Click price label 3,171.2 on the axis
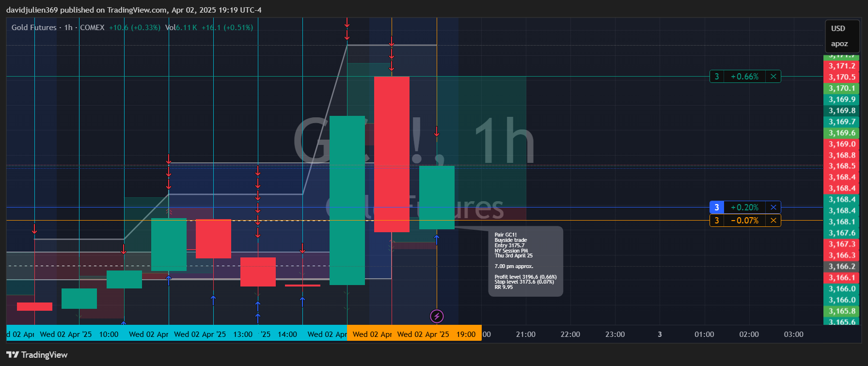868x366 pixels. click(842, 66)
